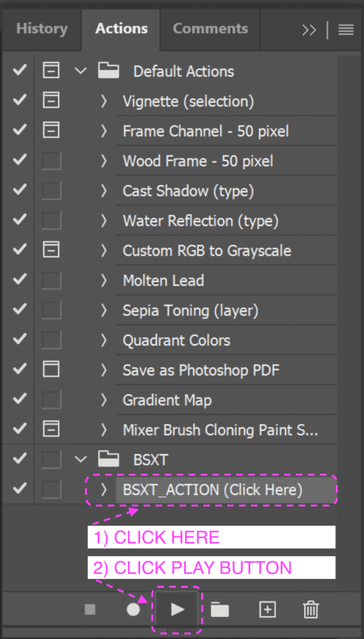Image resolution: width=364 pixels, height=639 pixels.
Task: Expand the Sepia Toning (layer) action
Action: (x=104, y=311)
